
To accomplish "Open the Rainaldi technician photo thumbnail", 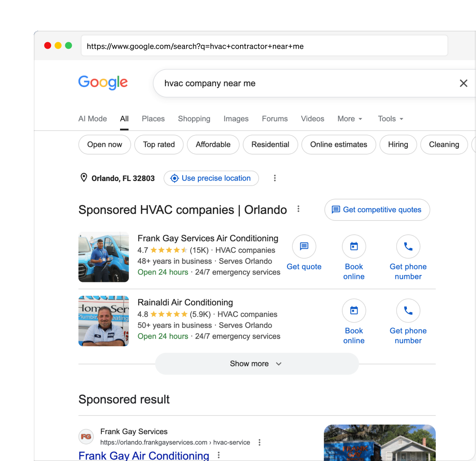I will point(104,321).
